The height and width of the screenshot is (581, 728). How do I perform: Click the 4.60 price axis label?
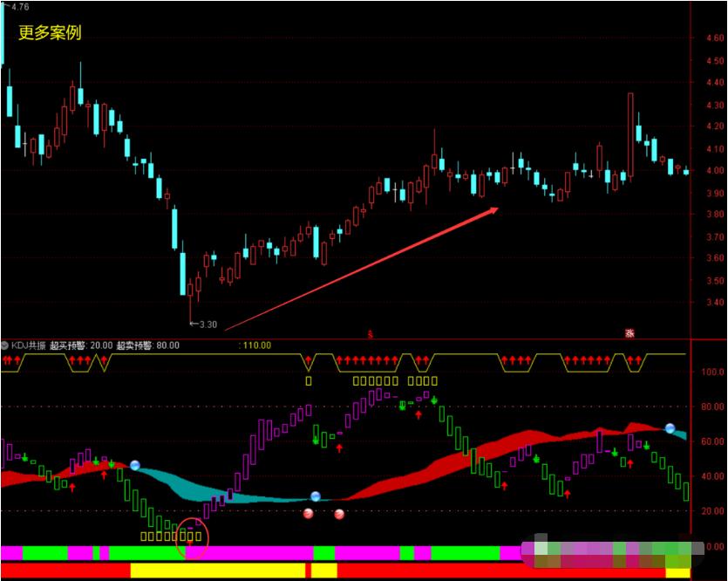[715, 38]
